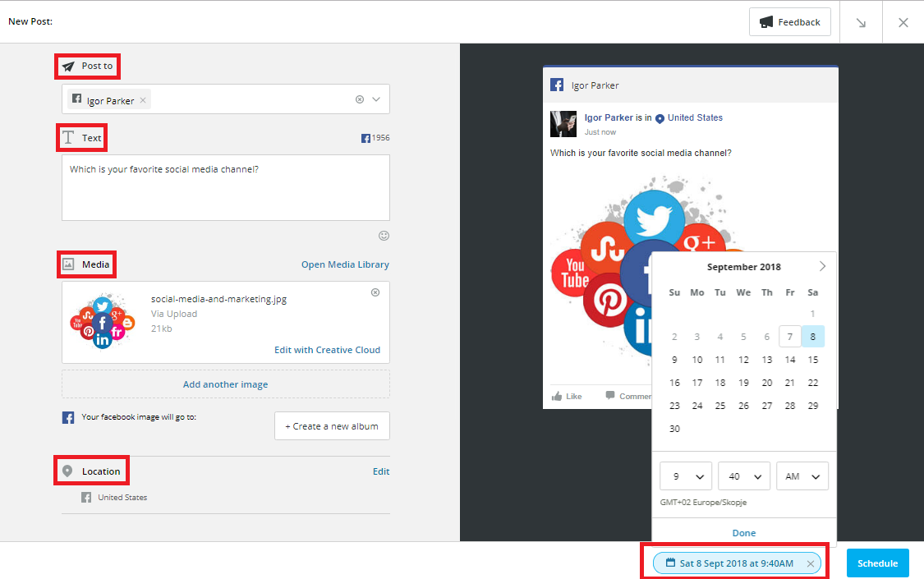Click Edit with Creative Cloud
Image resolution: width=924 pixels, height=579 pixels.
click(327, 350)
